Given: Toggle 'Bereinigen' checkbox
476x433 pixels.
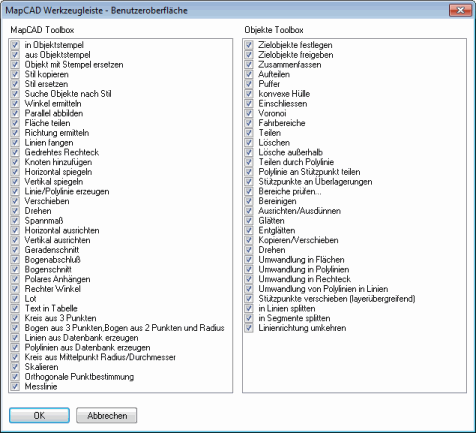Looking at the screenshot, I should pyautogui.click(x=249, y=201).
